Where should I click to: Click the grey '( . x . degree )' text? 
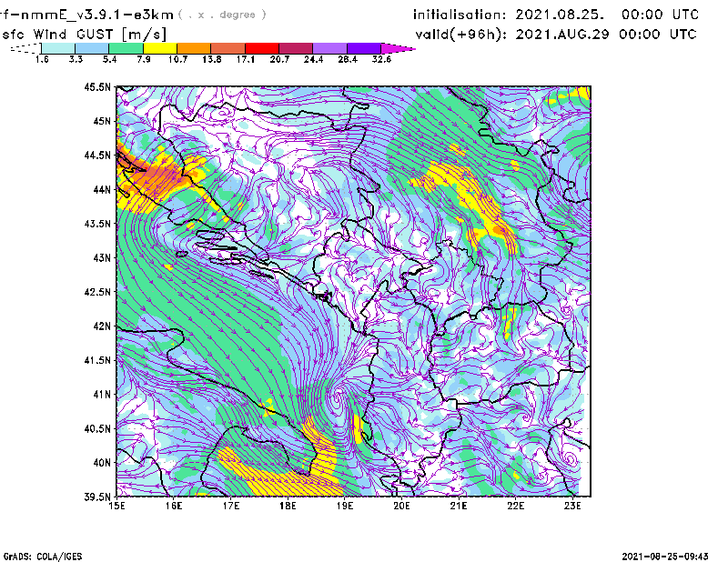[x=222, y=15]
